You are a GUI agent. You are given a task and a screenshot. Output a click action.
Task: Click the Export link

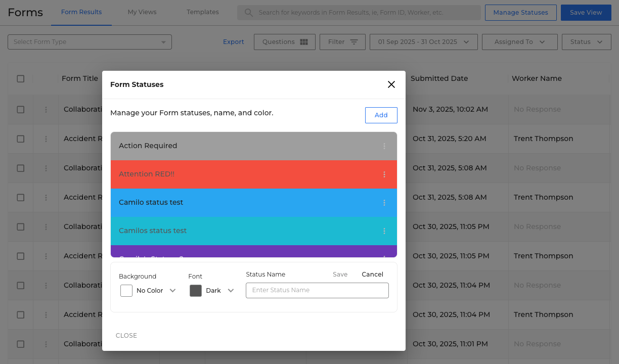click(234, 42)
